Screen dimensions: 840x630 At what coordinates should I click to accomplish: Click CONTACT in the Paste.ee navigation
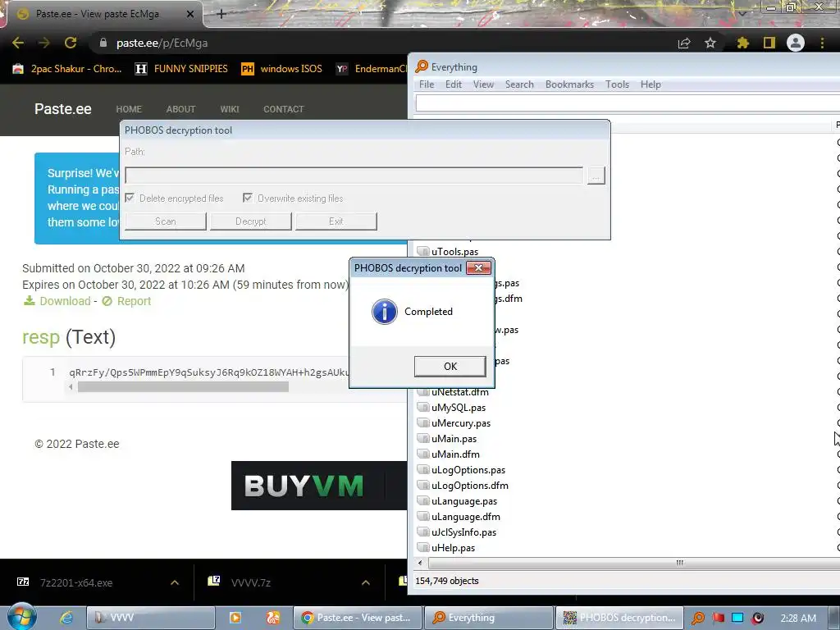(x=283, y=109)
